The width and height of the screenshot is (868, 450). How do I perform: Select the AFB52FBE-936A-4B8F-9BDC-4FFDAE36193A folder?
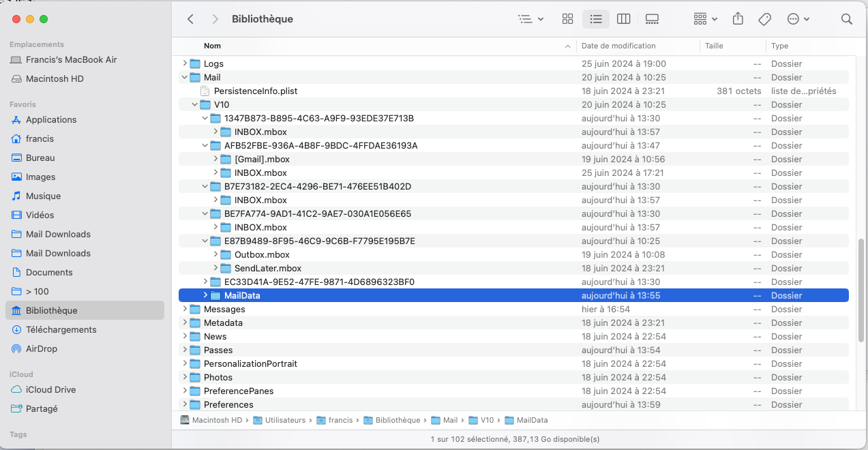(513, 145)
